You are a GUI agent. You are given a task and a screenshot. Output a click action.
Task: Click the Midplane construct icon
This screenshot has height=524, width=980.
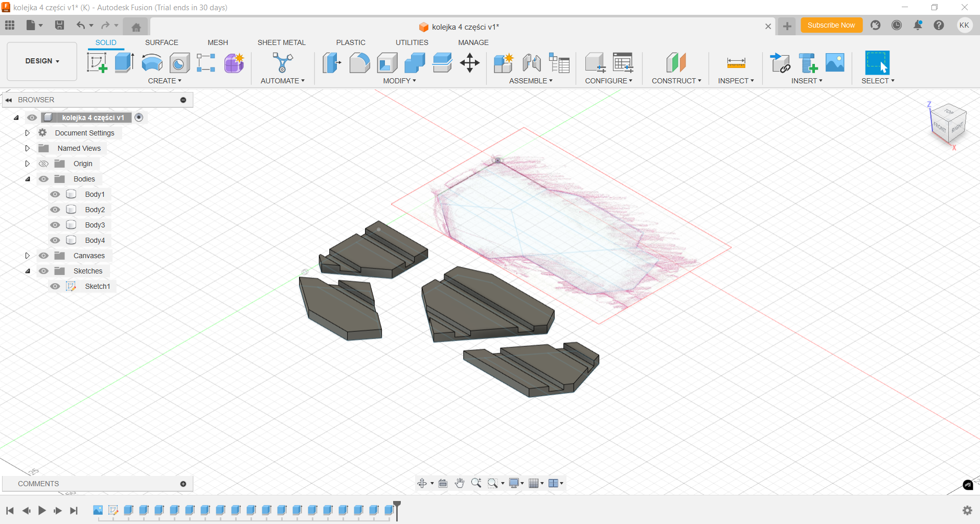click(676, 63)
